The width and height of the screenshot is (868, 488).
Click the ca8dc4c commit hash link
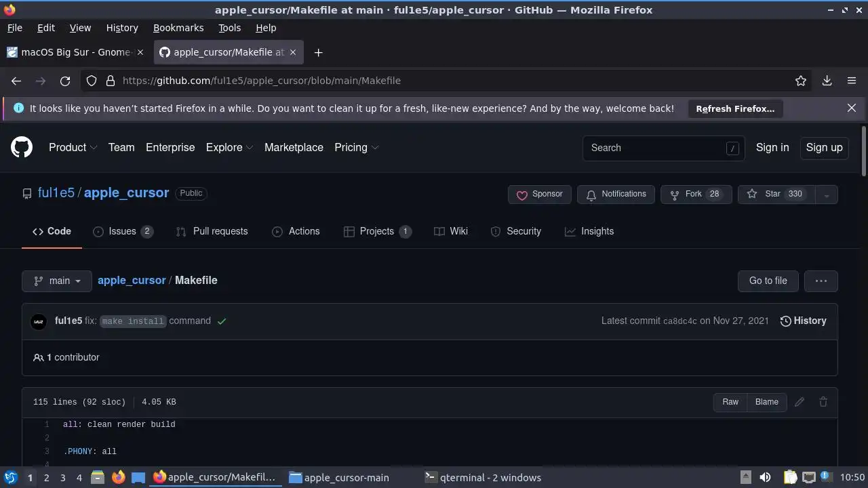[679, 321]
